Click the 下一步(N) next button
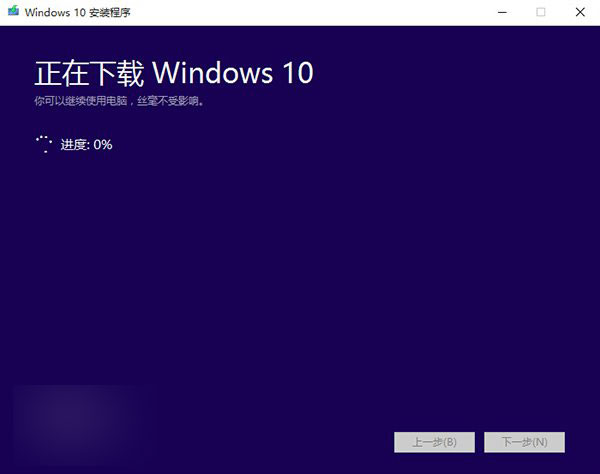 [x=524, y=442]
